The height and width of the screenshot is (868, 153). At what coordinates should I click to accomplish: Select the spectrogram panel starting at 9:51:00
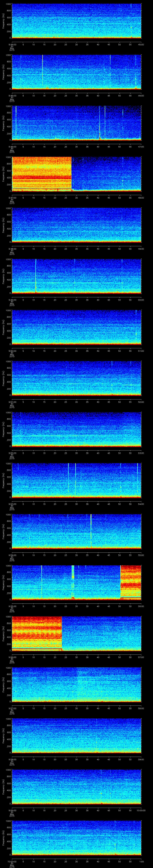pyautogui.click(x=76, y=378)
